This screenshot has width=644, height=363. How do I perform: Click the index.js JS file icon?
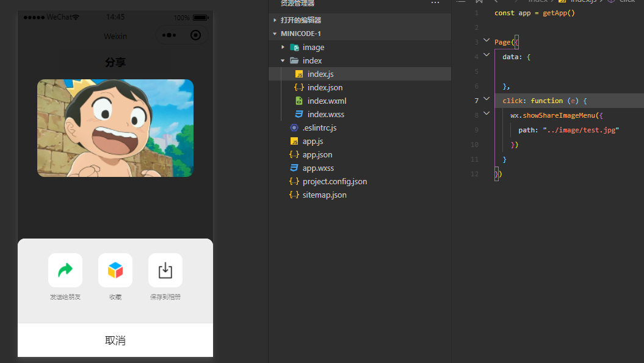(299, 74)
